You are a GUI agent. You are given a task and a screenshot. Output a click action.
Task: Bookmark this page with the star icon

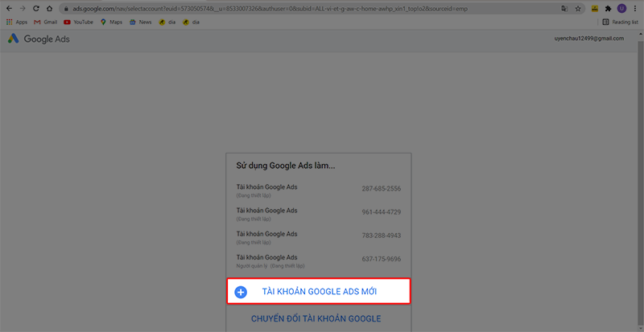point(578,8)
